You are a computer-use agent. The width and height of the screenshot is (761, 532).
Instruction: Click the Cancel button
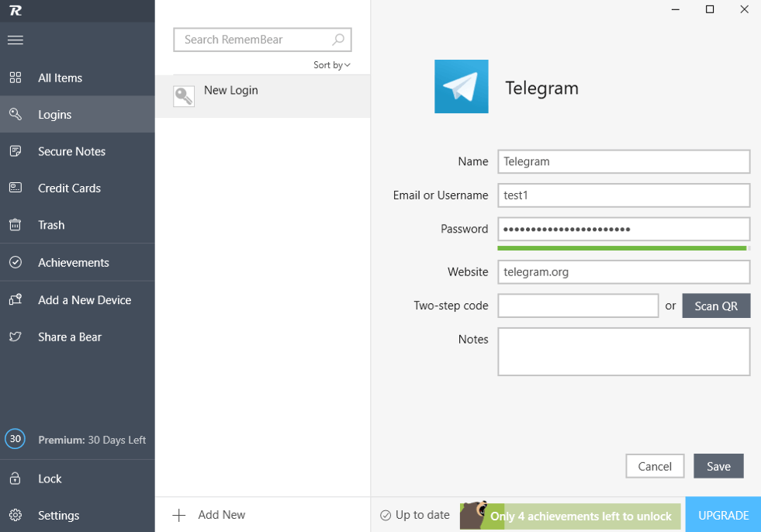click(655, 466)
